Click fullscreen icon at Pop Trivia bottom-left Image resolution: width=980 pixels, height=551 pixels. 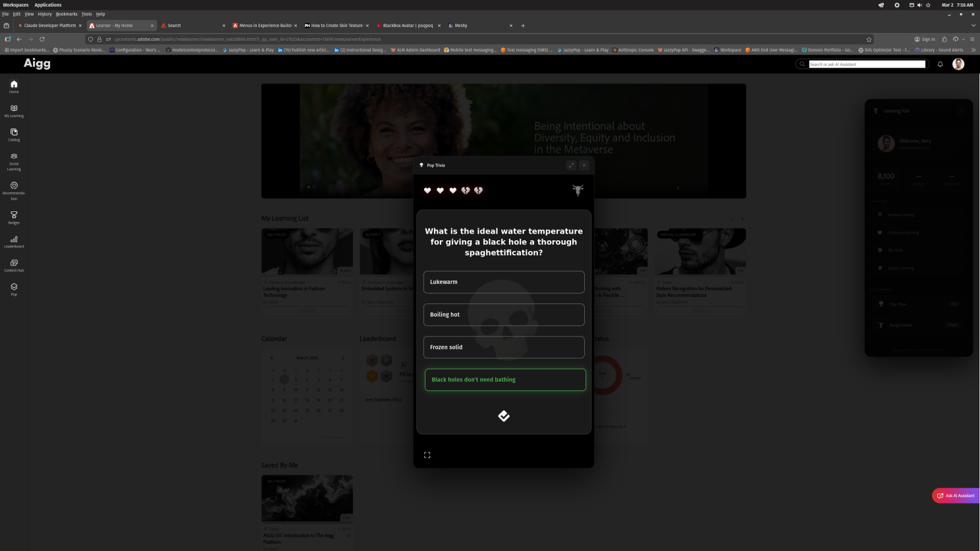[427, 455]
